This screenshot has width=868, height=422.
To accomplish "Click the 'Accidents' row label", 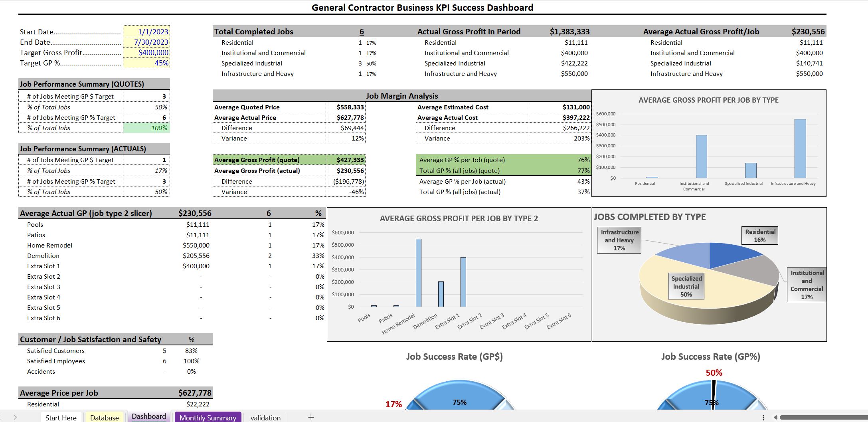I will click(41, 371).
